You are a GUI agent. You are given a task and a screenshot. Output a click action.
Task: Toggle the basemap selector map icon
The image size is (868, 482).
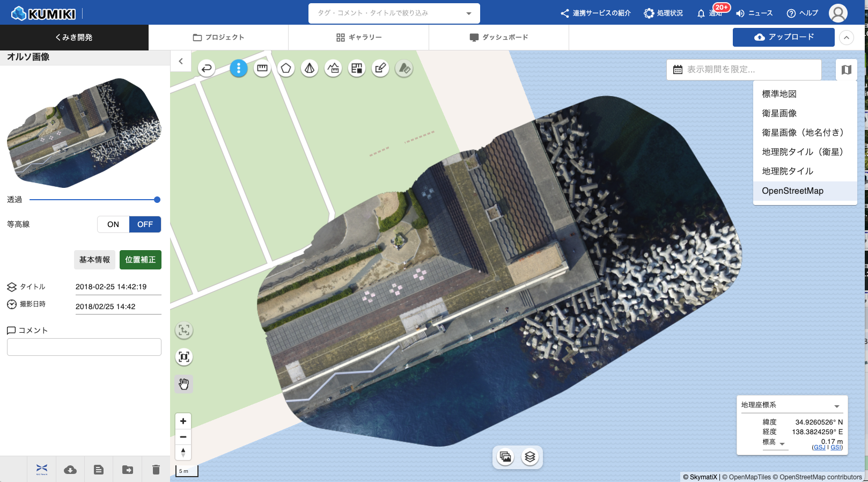tap(846, 70)
